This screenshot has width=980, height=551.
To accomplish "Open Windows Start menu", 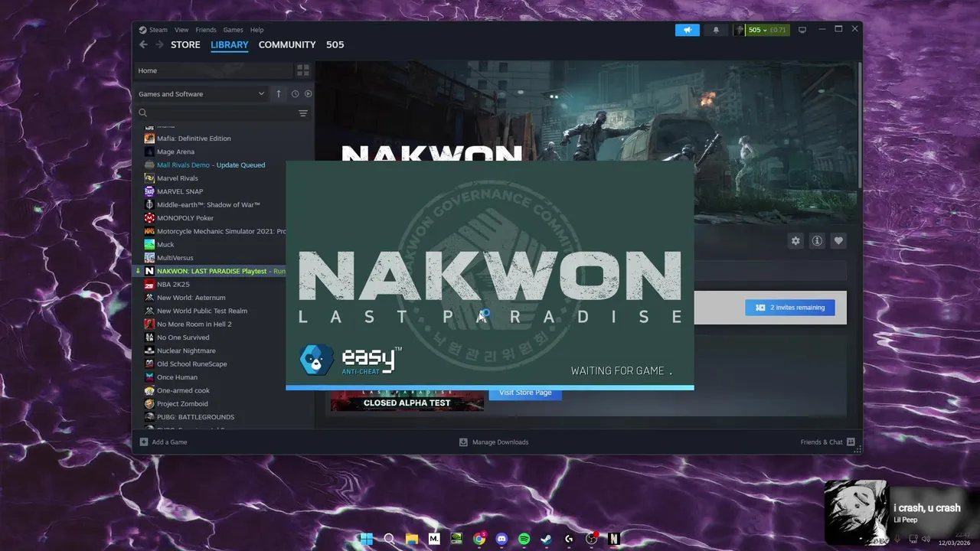I will (366, 539).
